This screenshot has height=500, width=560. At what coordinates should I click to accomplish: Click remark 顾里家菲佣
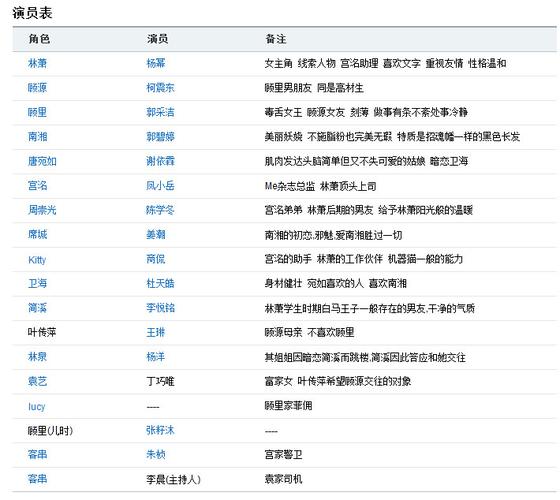(x=288, y=406)
